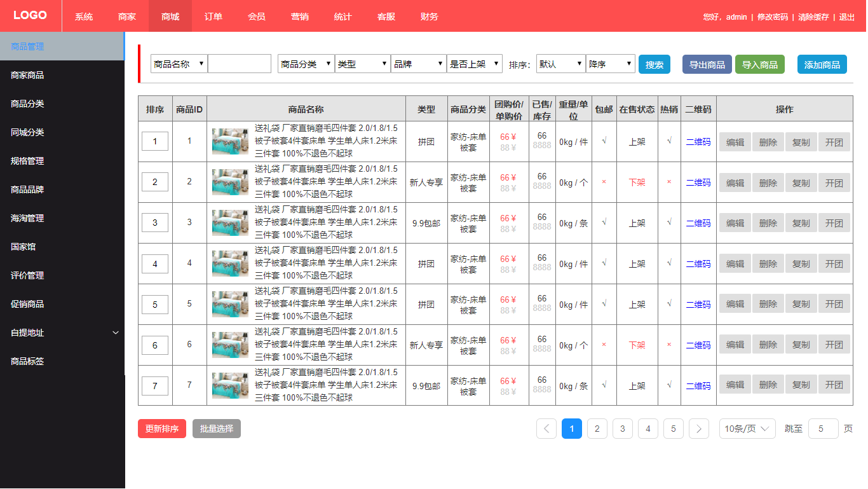Click 编辑 for product 1

tap(735, 142)
